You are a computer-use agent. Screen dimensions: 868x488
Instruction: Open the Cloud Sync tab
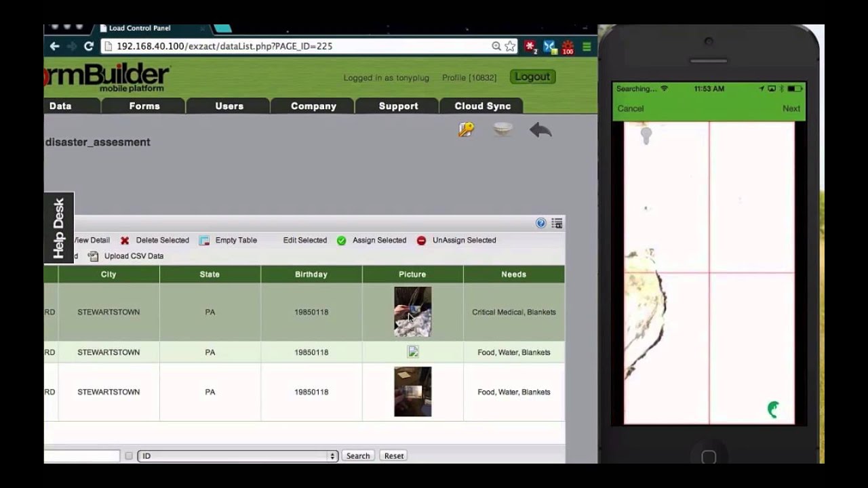(482, 106)
